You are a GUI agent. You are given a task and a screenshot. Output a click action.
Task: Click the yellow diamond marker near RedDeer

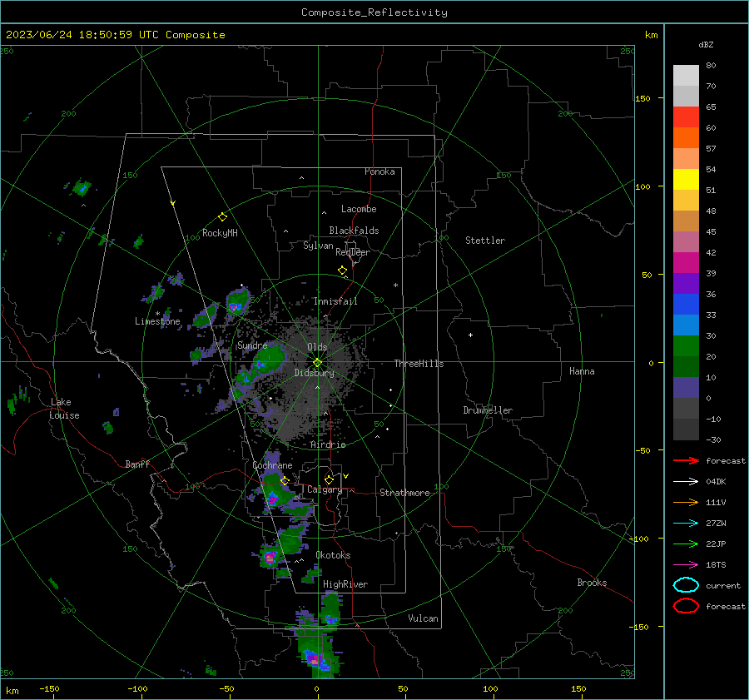(342, 271)
